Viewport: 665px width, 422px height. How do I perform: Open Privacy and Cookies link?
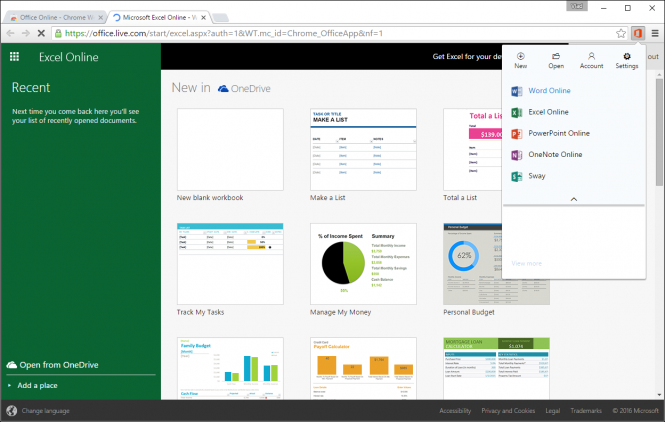pyautogui.click(x=508, y=411)
